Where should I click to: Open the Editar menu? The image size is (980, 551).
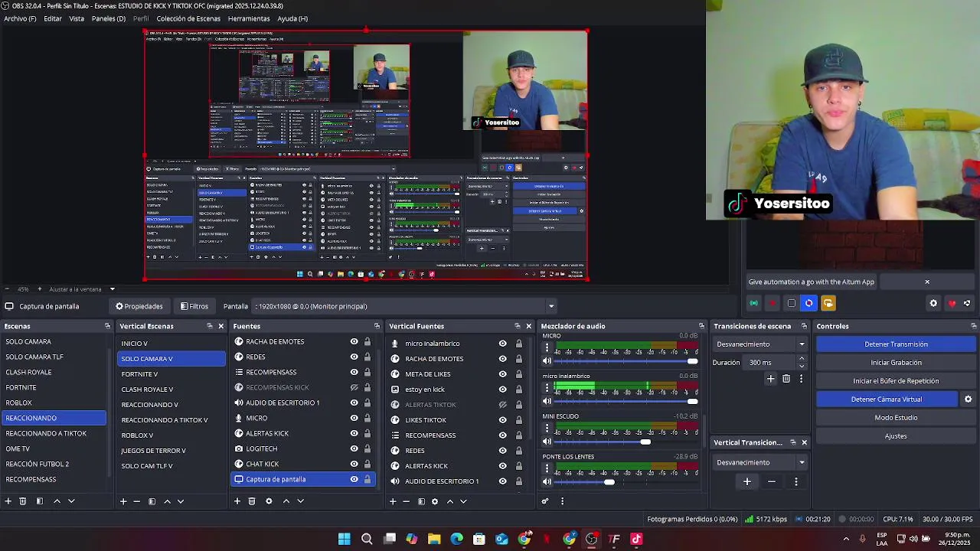coord(53,18)
